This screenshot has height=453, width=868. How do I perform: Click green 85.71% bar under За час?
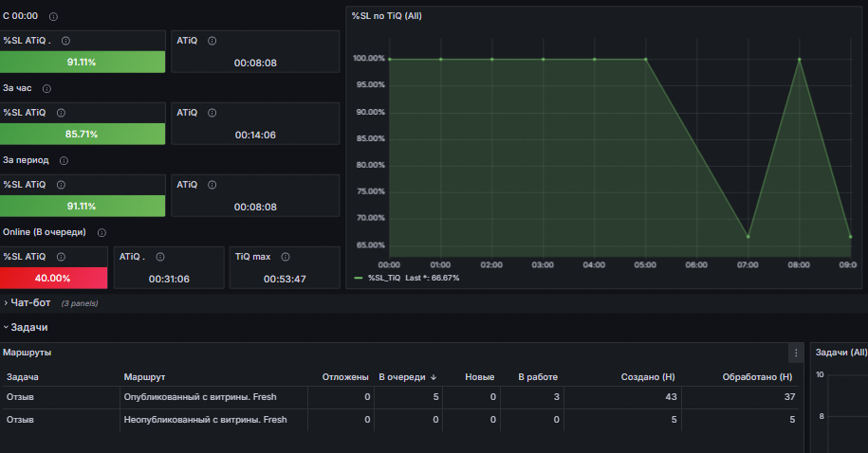click(82, 134)
